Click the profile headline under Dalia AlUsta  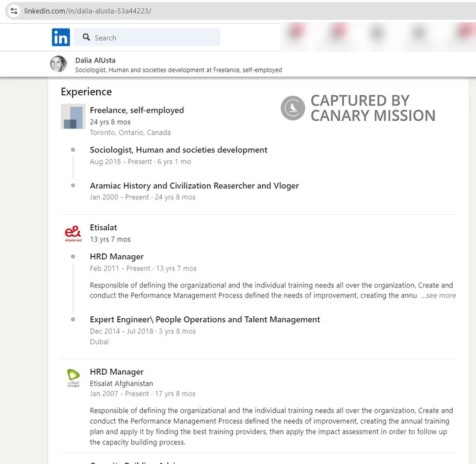point(178,70)
